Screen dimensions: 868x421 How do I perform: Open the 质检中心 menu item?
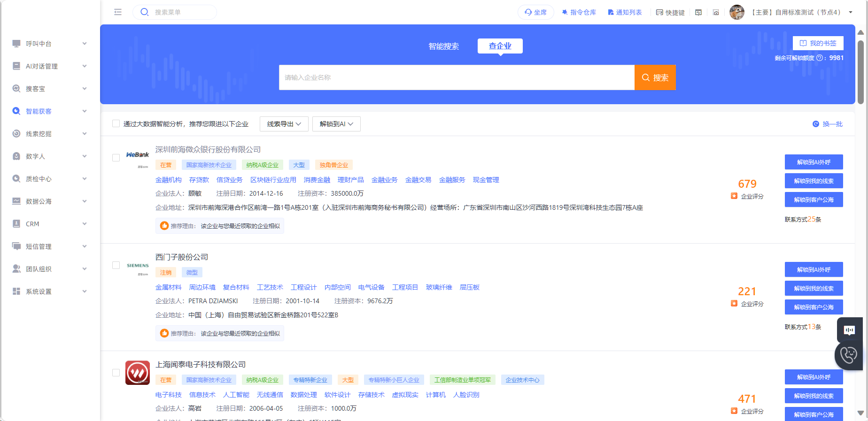click(50, 179)
